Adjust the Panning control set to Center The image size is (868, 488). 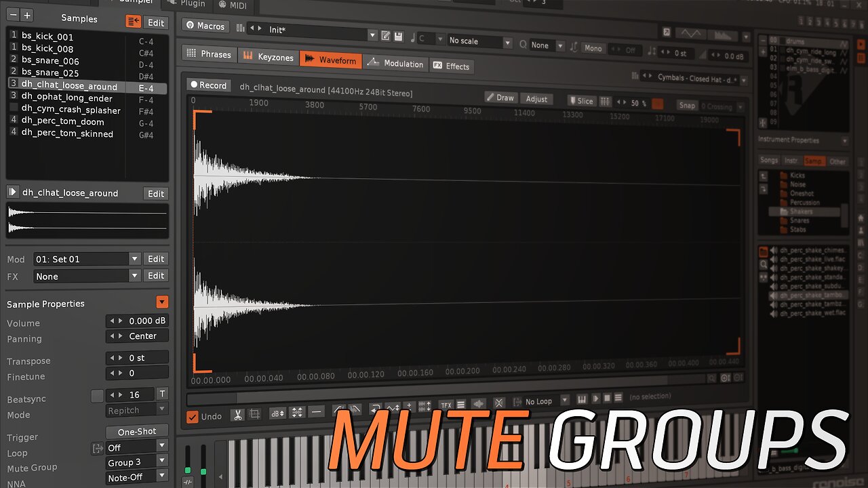(x=137, y=335)
